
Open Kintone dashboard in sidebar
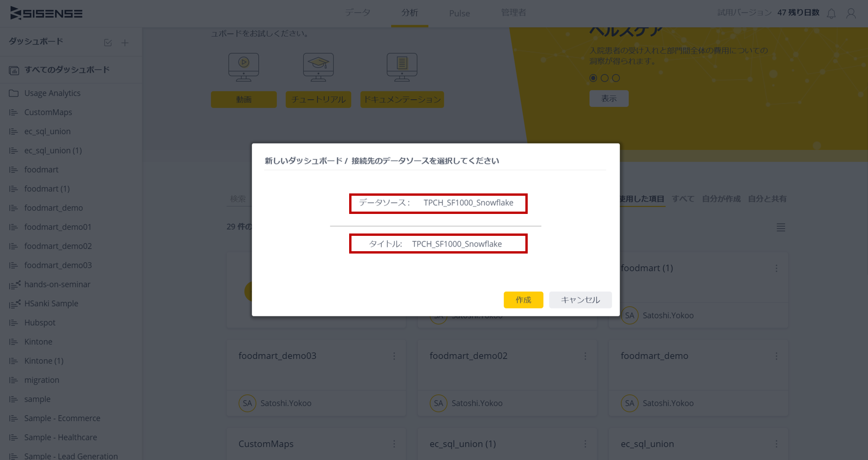38,342
